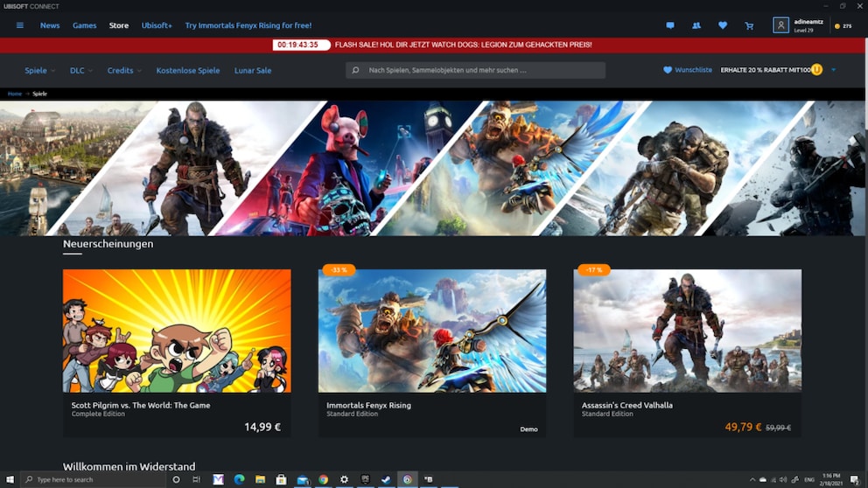868x488 pixels.
Task: Open the shopping cart icon
Action: click(749, 25)
